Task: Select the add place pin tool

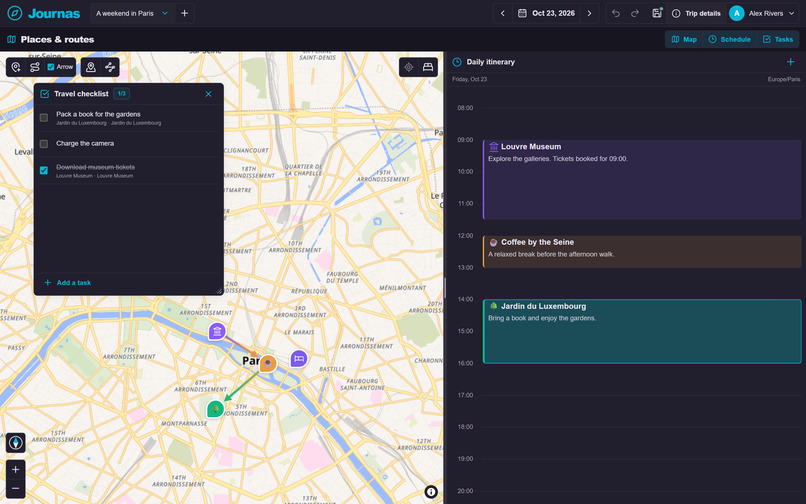Action: click(16, 67)
